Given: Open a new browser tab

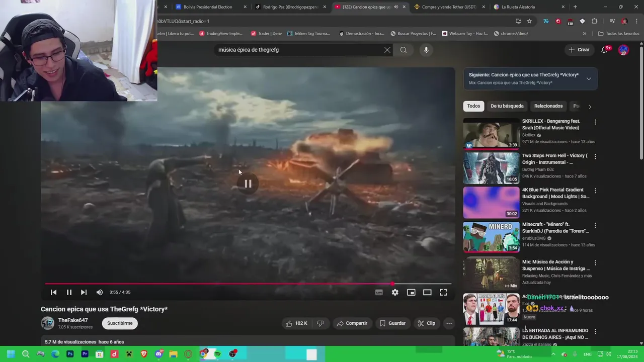Looking at the screenshot, I should coord(575,7).
